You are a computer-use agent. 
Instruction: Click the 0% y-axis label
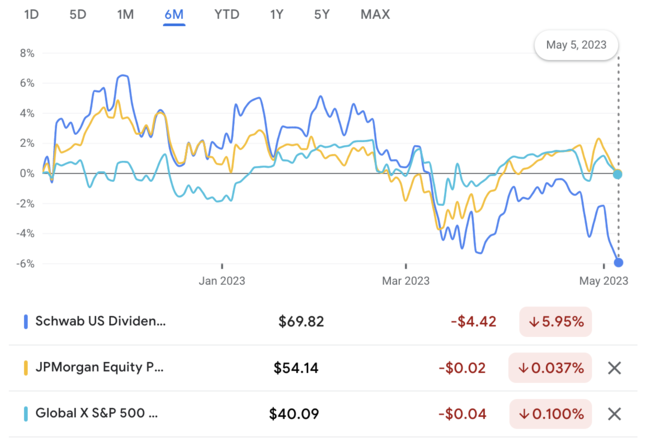(x=27, y=173)
